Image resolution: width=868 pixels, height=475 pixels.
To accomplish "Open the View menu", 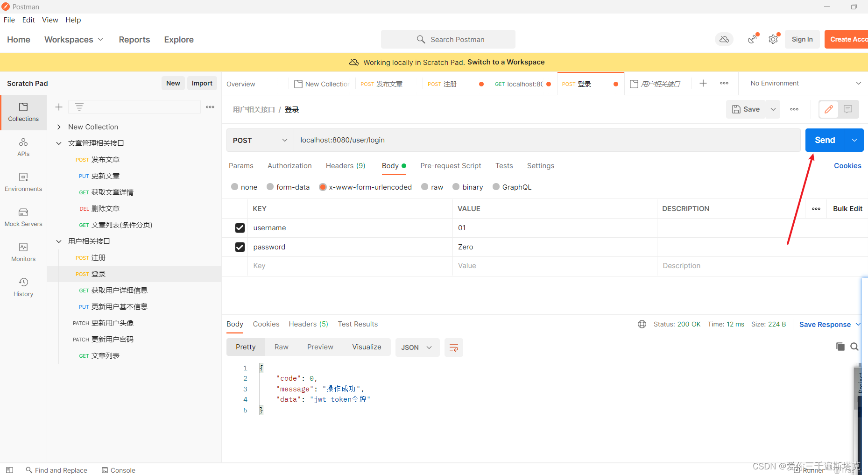I will tap(50, 20).
